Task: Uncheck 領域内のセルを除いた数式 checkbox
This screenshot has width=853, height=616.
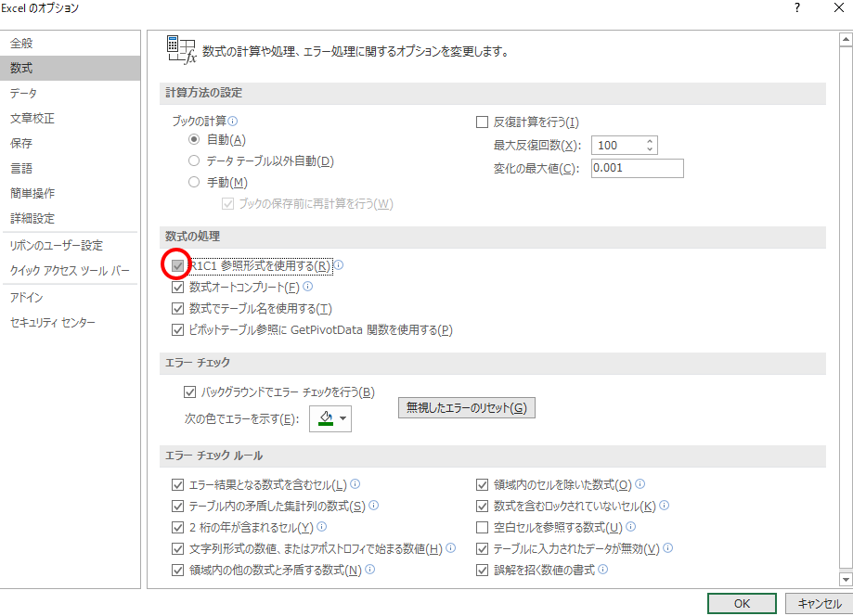Action: tap(482, 484)
